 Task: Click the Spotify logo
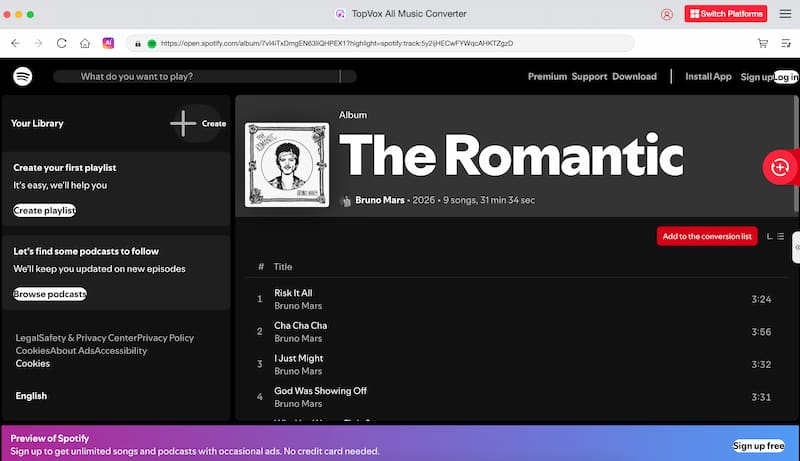click(22, 76)
